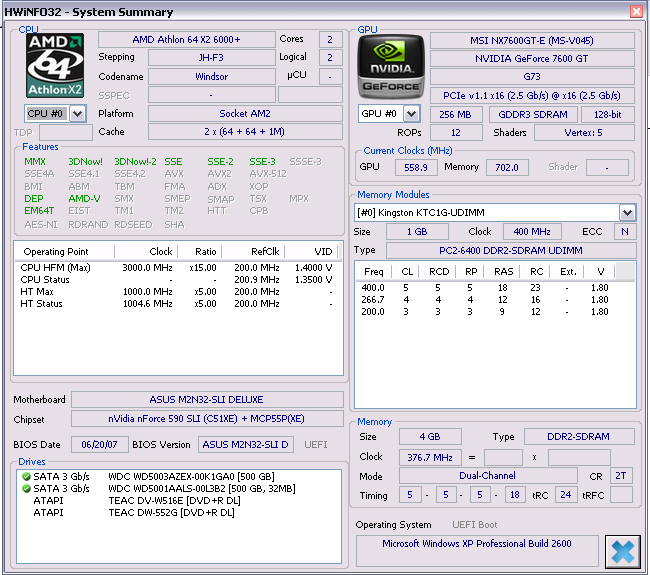650x575 pixels.
Task: Click the empty TDP field
Action: click(x=65, y=133)
